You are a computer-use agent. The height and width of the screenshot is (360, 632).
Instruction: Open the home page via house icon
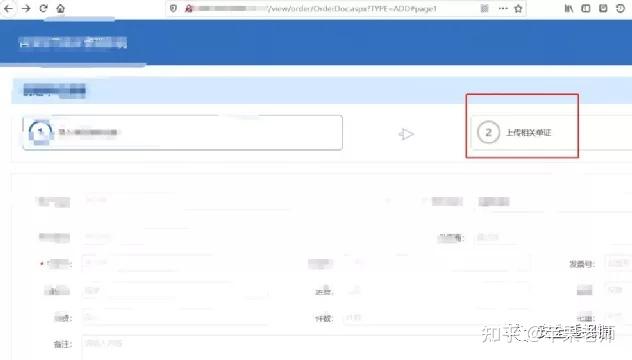point(60,8)
